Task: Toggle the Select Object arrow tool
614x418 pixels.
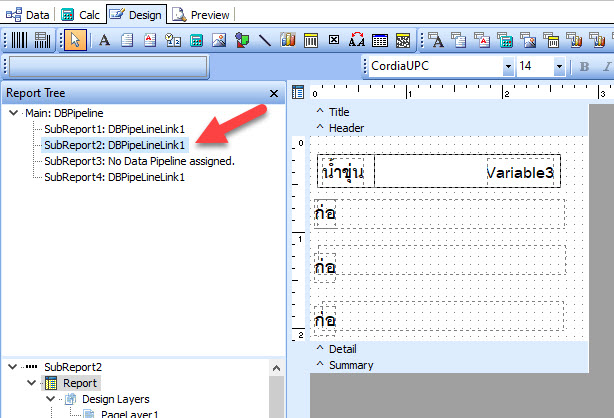Action: (77, 40)
